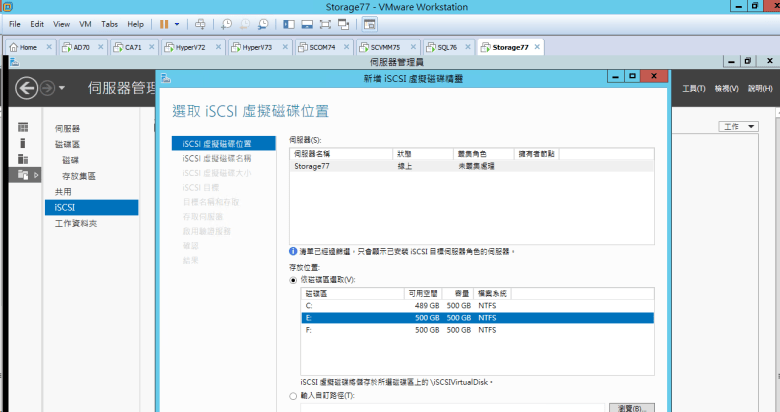The width and height of the screenshot is (780, 412).
Task: Show the VMware library sidebar icon
Action: [x=289, y=23]
